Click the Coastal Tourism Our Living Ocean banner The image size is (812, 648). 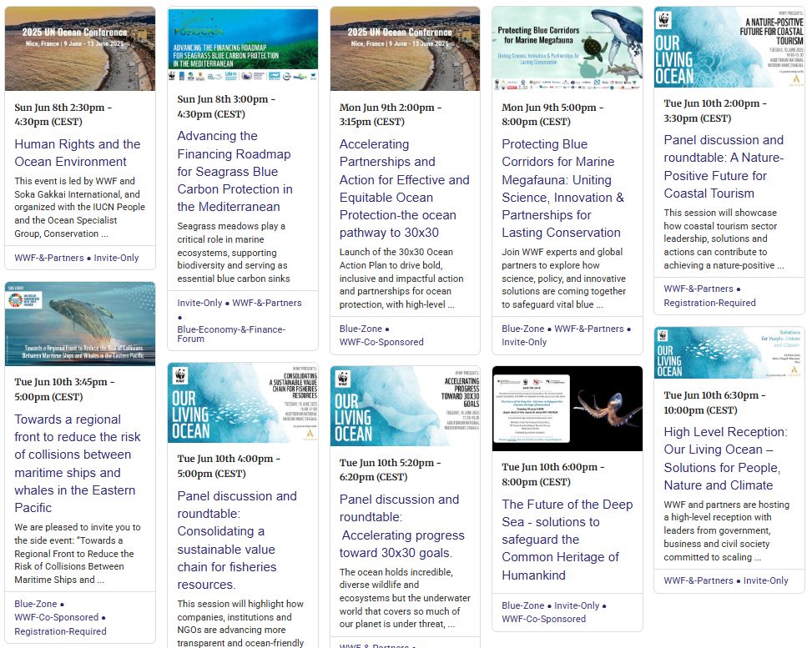729,47
